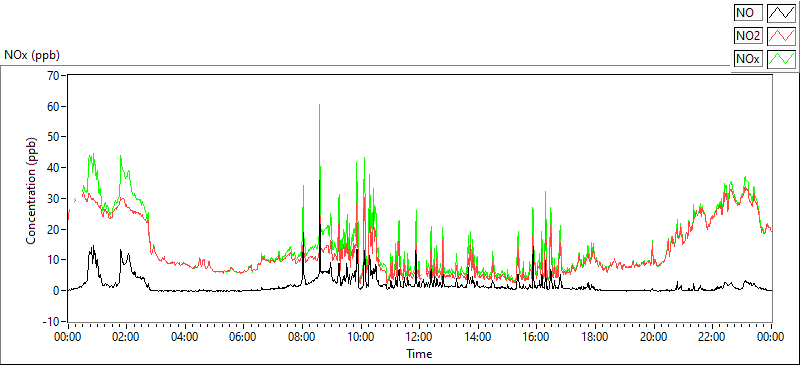Click the NOx green line legend icon
The width and height of the screenshot is (800, 365).
[x=781, y=59]
